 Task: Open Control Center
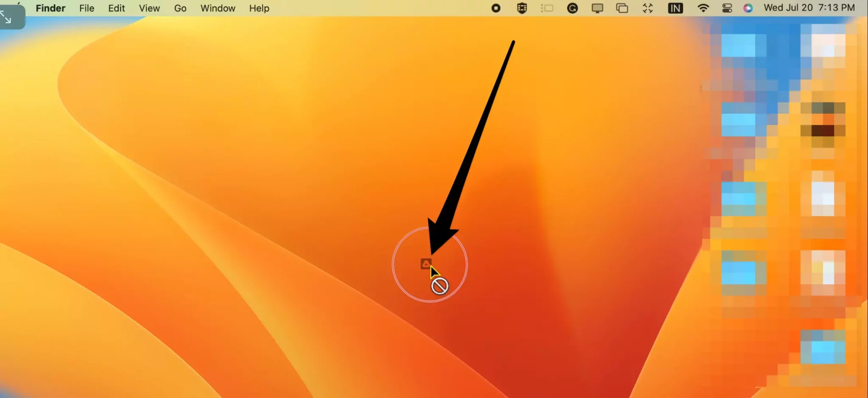[727, 8]
